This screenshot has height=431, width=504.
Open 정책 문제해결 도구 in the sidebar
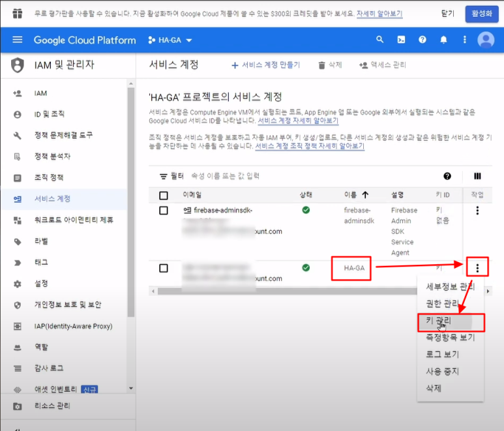coord(63,135)
